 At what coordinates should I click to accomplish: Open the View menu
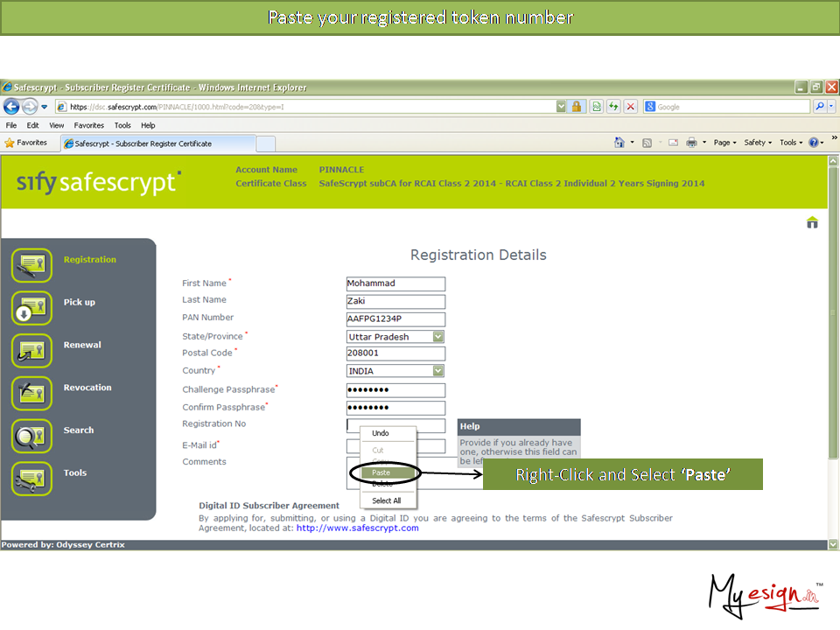(56, 125)
